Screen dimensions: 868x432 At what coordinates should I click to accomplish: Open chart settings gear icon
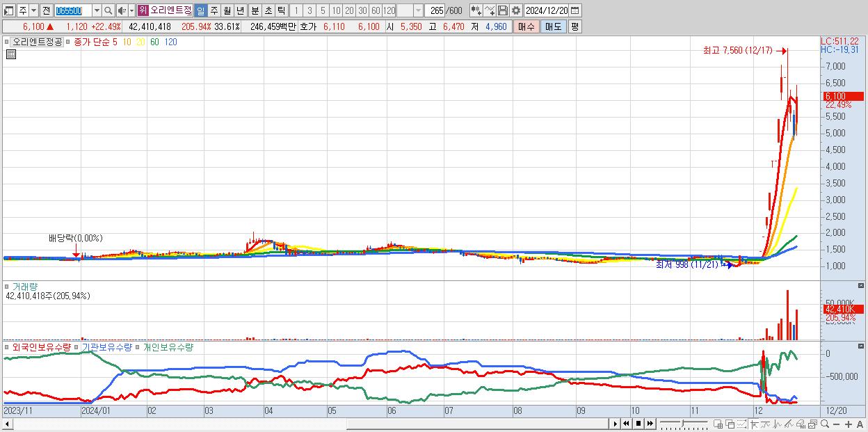pos(515,10)
